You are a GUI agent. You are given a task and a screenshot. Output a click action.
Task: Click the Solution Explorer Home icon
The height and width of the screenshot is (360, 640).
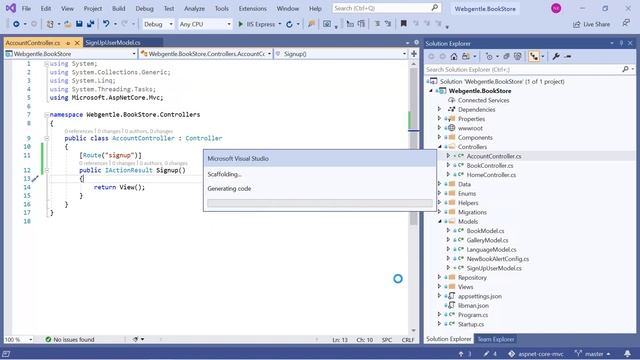453,56
